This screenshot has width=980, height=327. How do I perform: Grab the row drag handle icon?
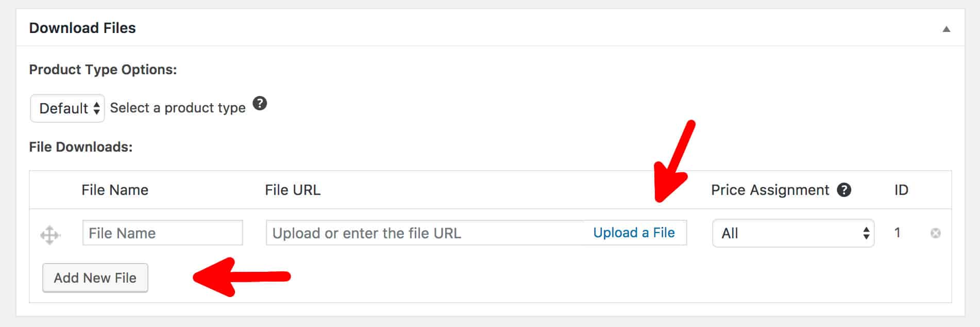click(x=50, y=235)
